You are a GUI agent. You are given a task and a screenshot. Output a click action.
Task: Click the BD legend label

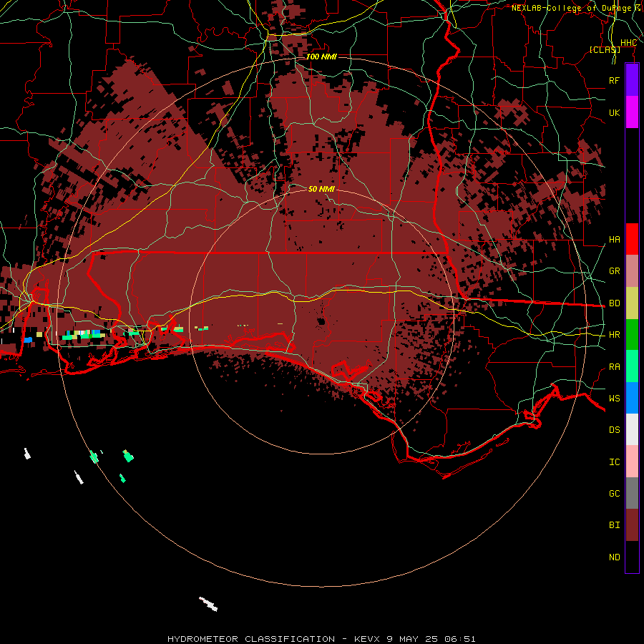[615, 303]
